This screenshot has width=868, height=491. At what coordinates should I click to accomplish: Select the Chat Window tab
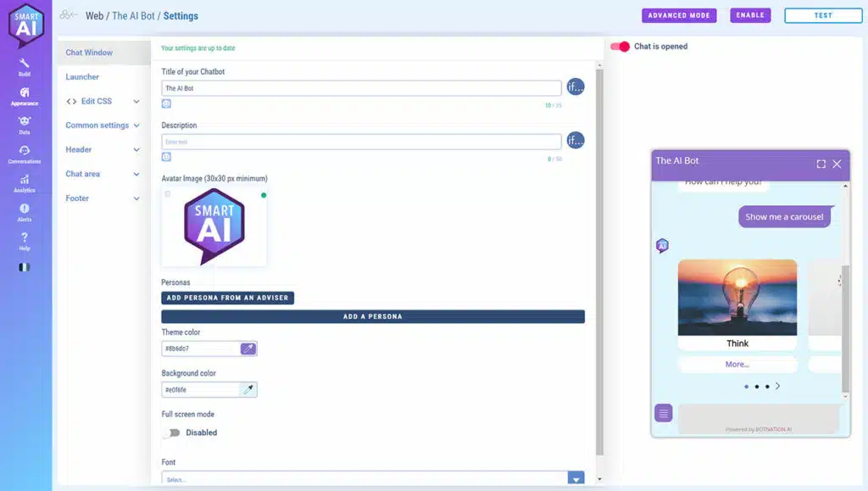click(x=89, y=53)
